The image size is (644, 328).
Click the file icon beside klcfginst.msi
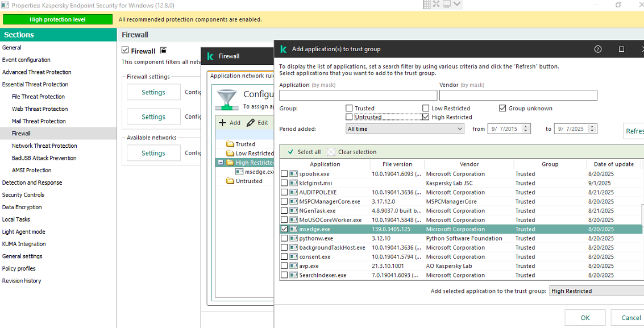(293, 183)
